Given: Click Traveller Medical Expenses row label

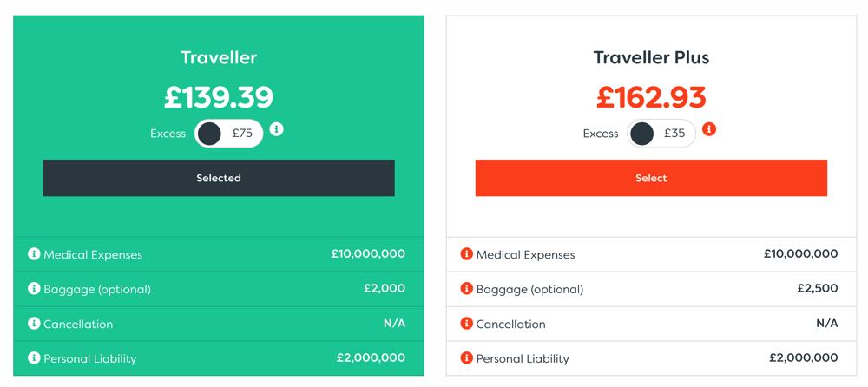Looking at the screenshot, I should [x=93, y=255].
